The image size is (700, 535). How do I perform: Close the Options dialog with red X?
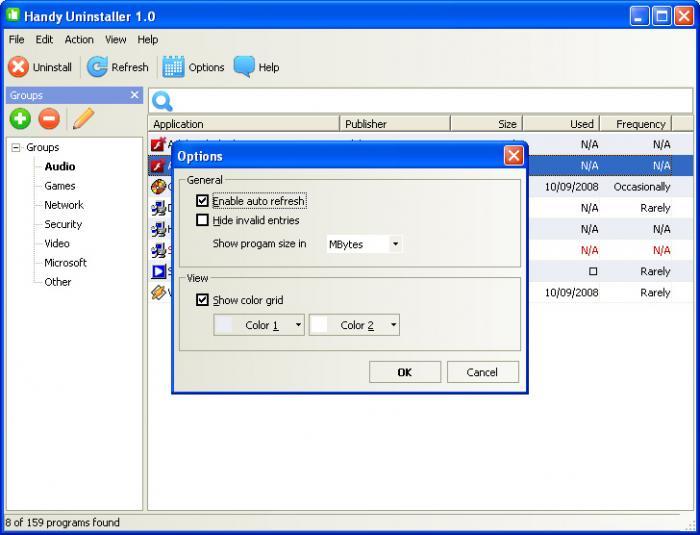(513, 156)
